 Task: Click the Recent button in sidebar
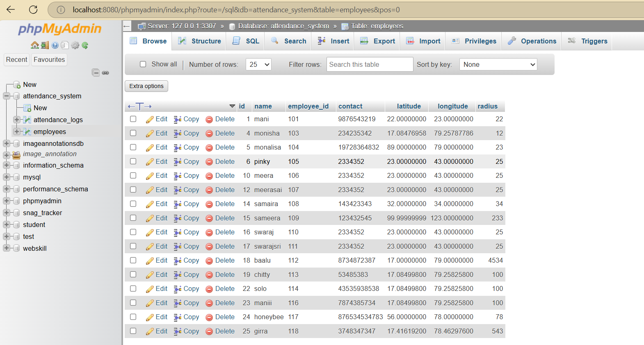[16, 59]
